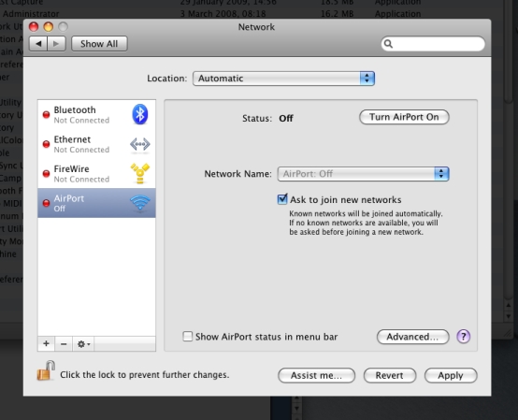Screen dimensions: 518x420
Task: Open Network help with question mark
Action: click(x=464, y=337)
